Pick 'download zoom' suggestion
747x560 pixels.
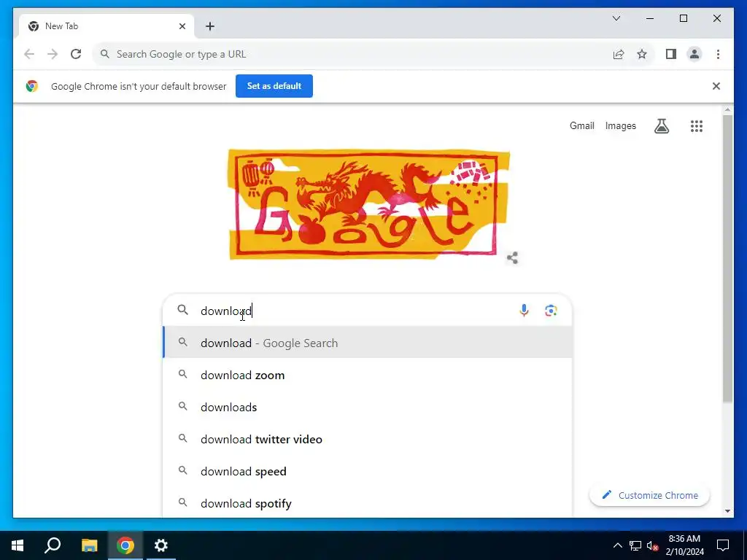click(x=368, y=376)
